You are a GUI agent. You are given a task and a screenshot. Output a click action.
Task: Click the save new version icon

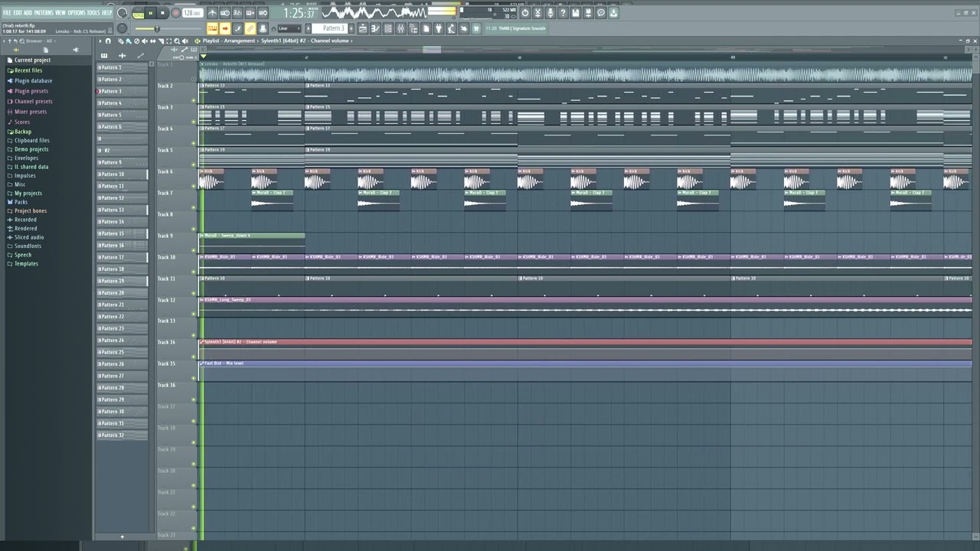click(x=588, y=13)
